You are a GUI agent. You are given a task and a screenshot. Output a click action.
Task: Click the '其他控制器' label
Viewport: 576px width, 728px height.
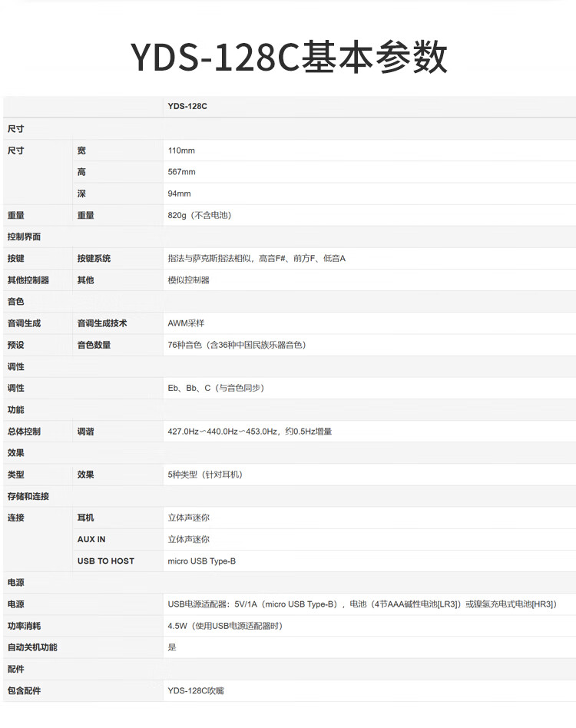pos(28,280)
